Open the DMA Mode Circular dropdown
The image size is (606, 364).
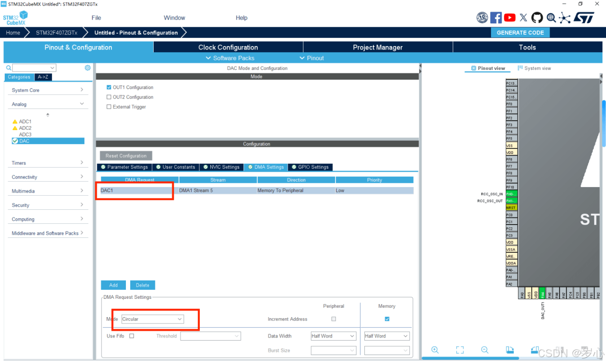point(153,319)
